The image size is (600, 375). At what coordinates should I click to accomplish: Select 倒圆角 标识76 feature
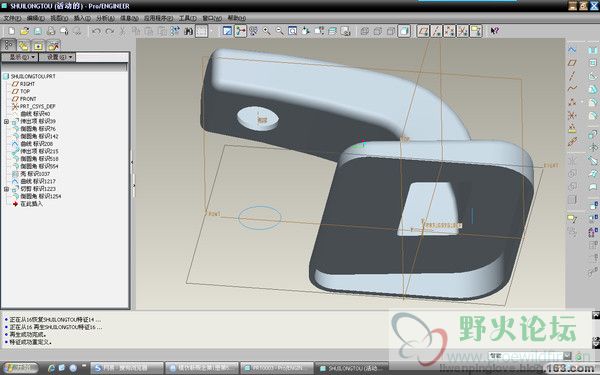pos(38,129)
